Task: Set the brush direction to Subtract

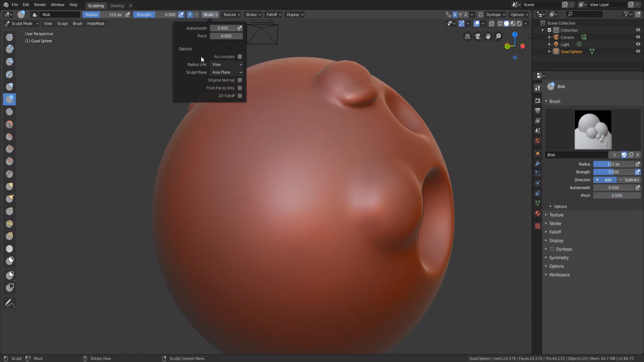Action: click(629, 180)
